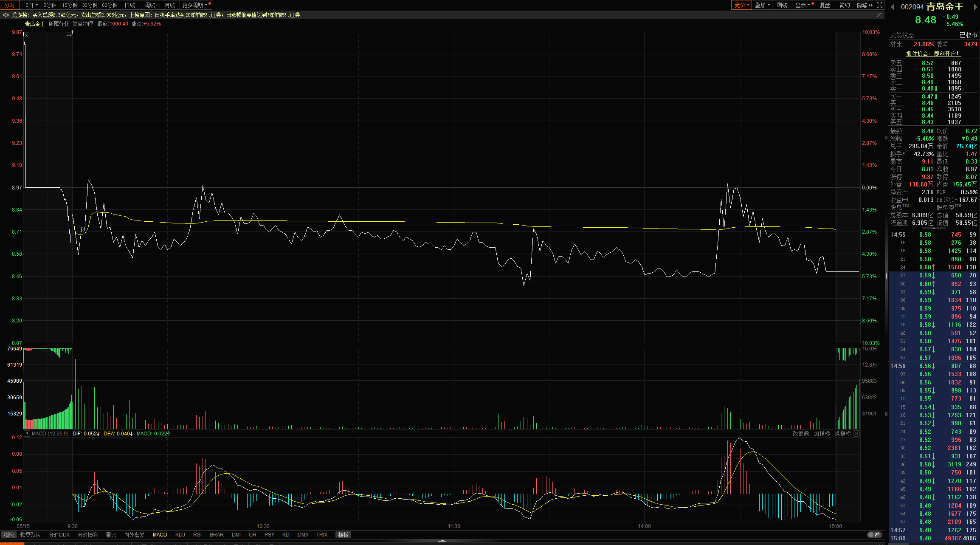The height and width of the screenshot is (545, 980).
Task: Select TRIX indicator tab
Action: (x=322, y=535)
